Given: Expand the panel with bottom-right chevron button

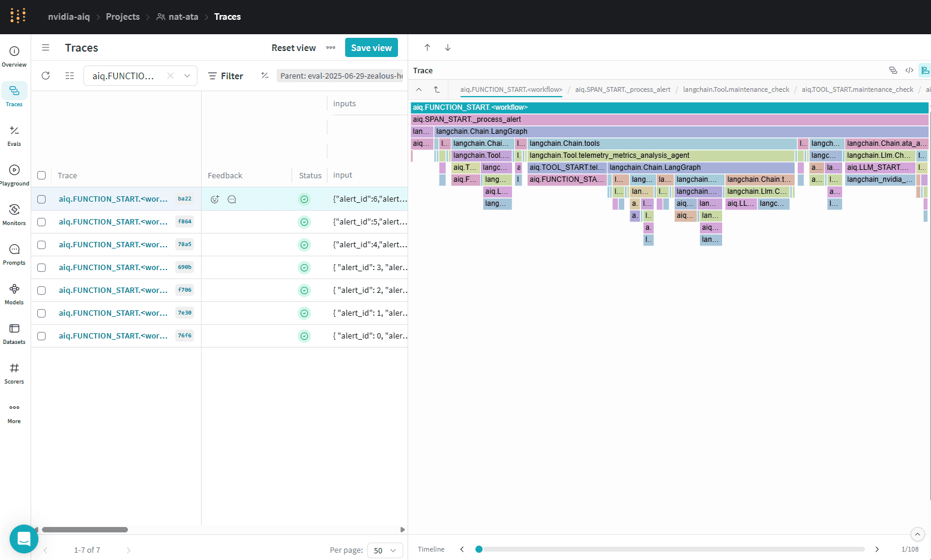Looking at the screenshot, I should (917, 534).
